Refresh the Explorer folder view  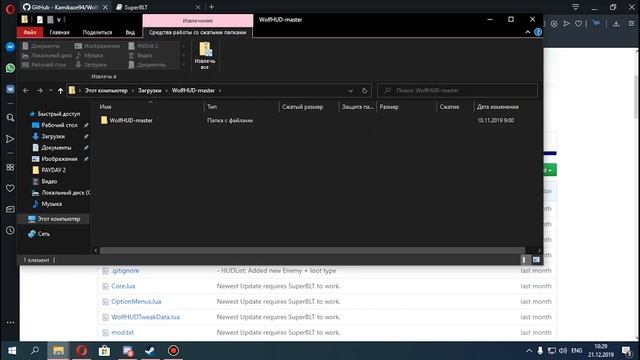[364, 91]
